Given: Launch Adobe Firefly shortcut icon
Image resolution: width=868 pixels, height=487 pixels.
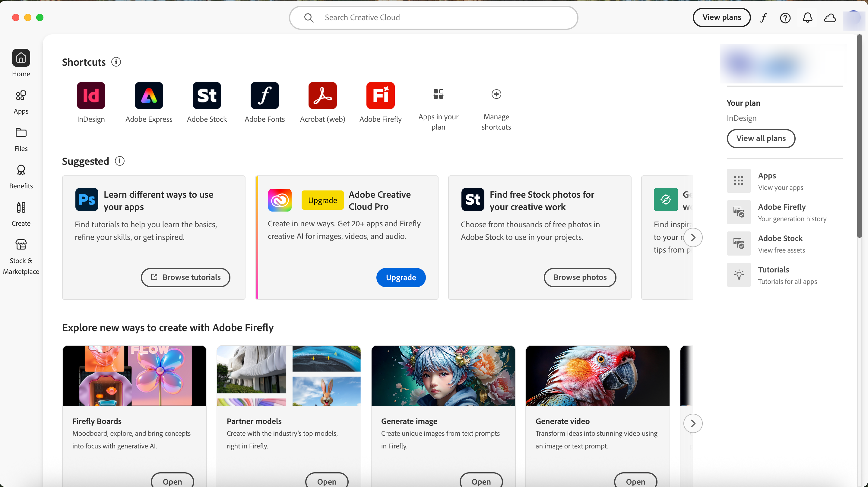Looking at the screenshot, I should click(380, 95).
